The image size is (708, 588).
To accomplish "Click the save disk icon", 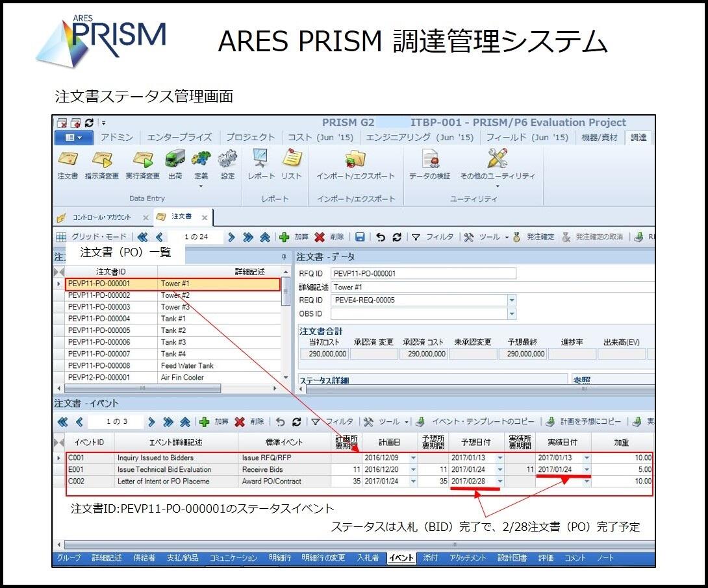I will coord(360,237).
